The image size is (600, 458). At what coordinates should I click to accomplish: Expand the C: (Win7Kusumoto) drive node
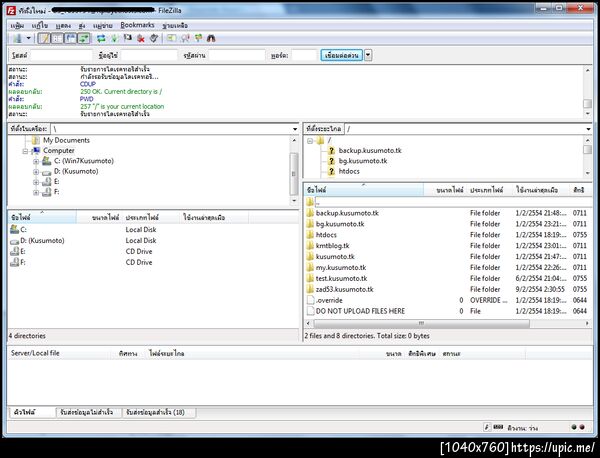coord(36,161)
